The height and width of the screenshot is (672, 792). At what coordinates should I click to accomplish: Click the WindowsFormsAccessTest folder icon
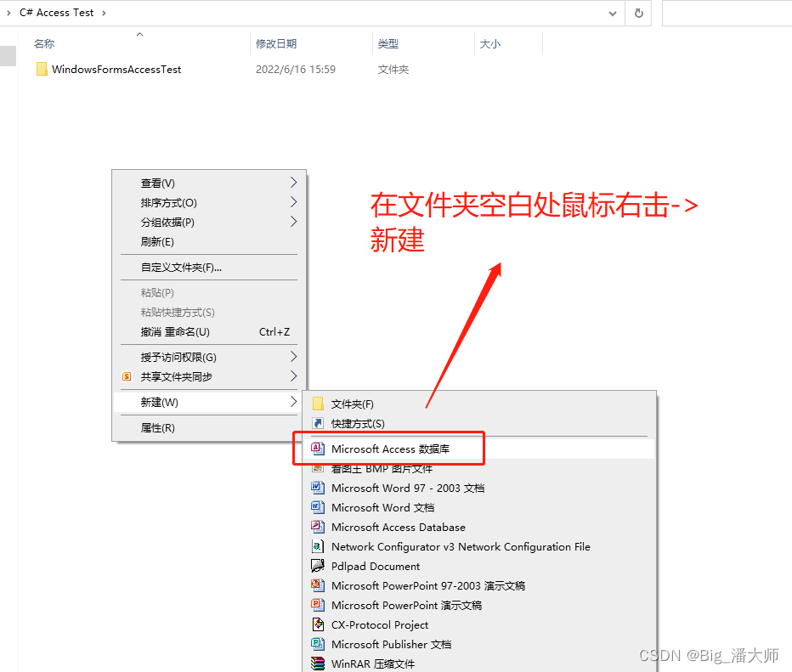(x=42, y=69)
